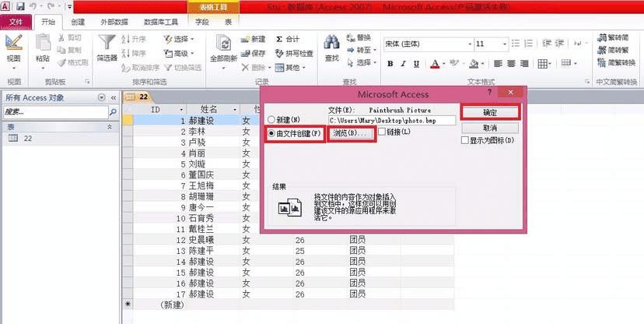Click the 取消 button in dialog
This screenshot has width=644, height=324.
490,128
